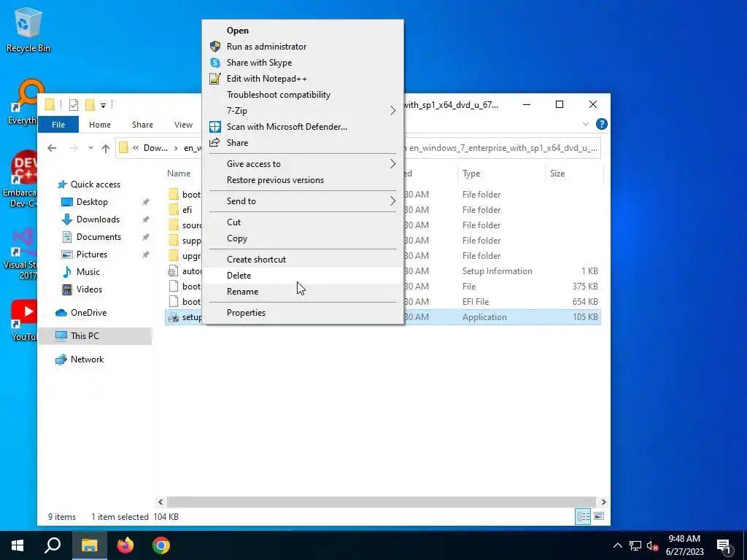Click the horizontal scrollbar right arrow
Screen dimensions: 747x560
pos(603,502)
